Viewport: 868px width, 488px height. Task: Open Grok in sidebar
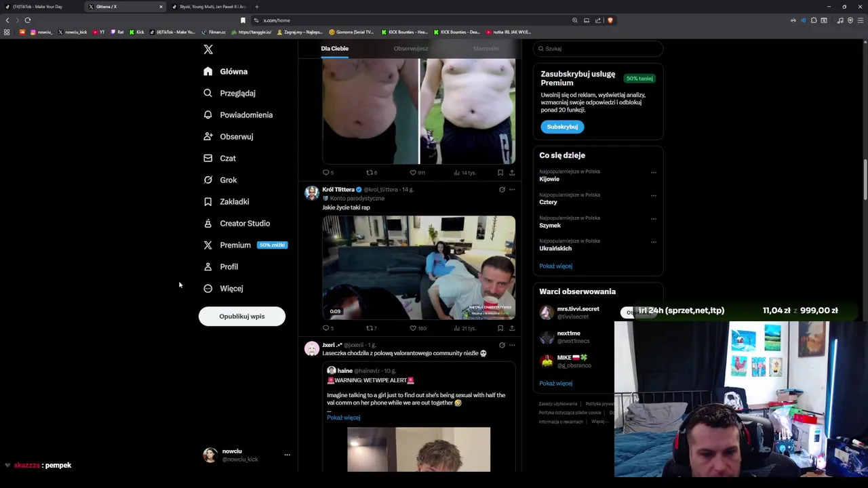[x=220, y=180]
